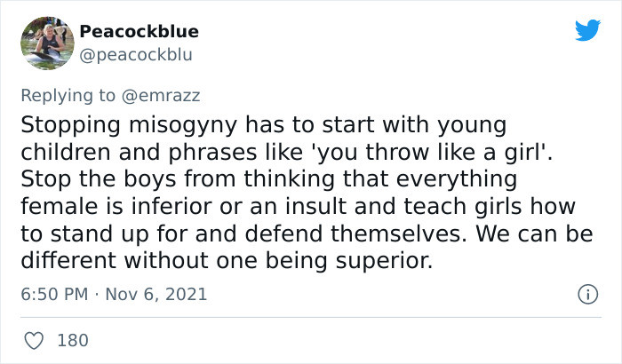Click the Nov 6, 2021 date
Screen dimensions: 622x364
point(157,294)
